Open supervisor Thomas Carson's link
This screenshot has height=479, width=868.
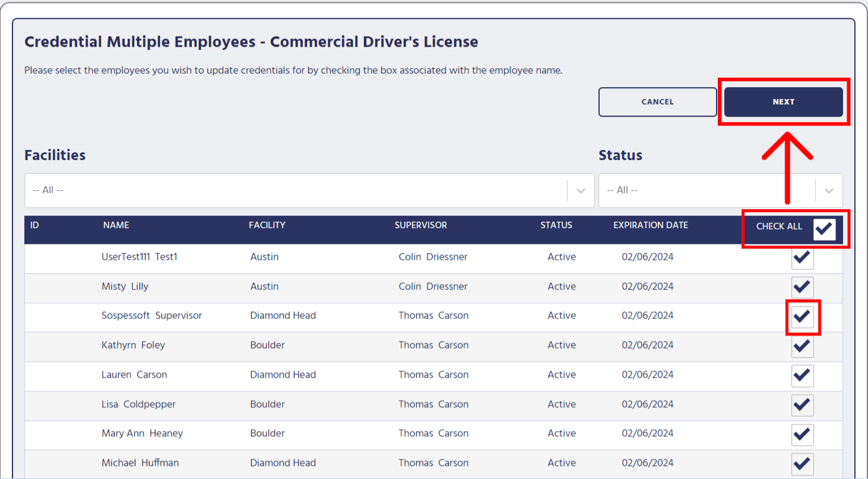[x=431, y=315]
